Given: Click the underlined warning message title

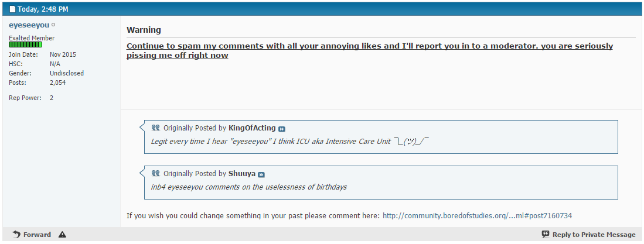Looking at the screenshot, I should (370, 51).
